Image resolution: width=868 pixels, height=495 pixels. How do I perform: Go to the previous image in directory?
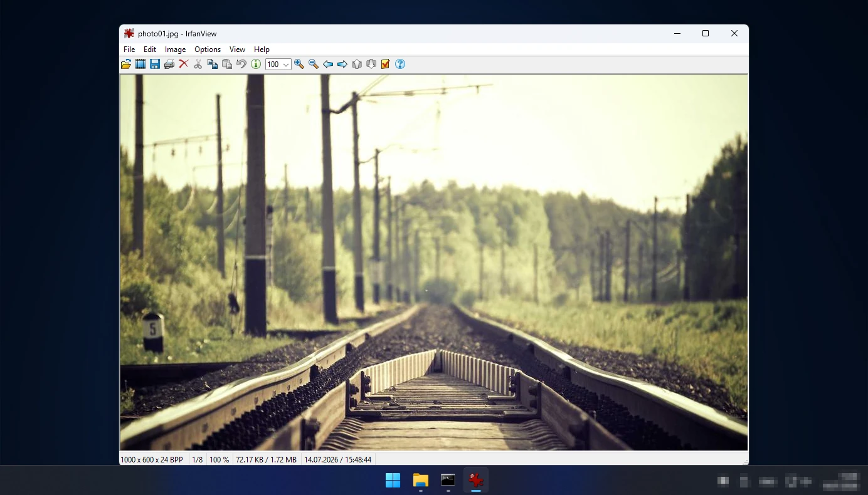click(328, 64)
